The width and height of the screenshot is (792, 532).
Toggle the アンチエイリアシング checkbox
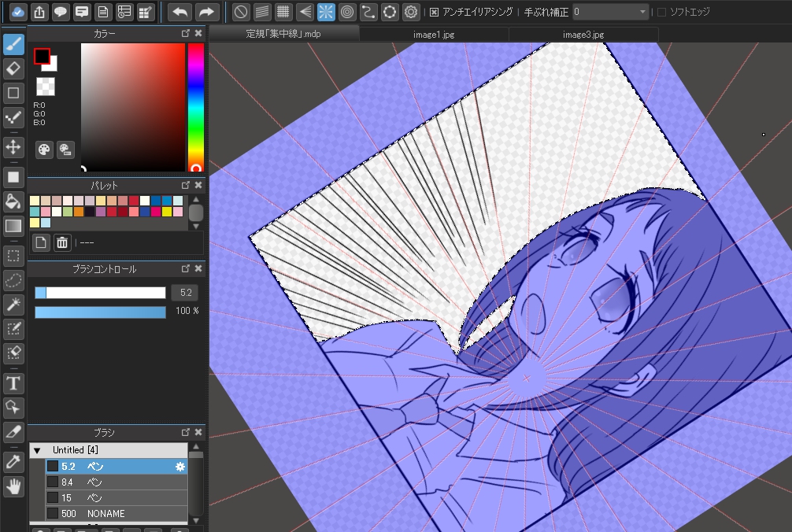435,13
